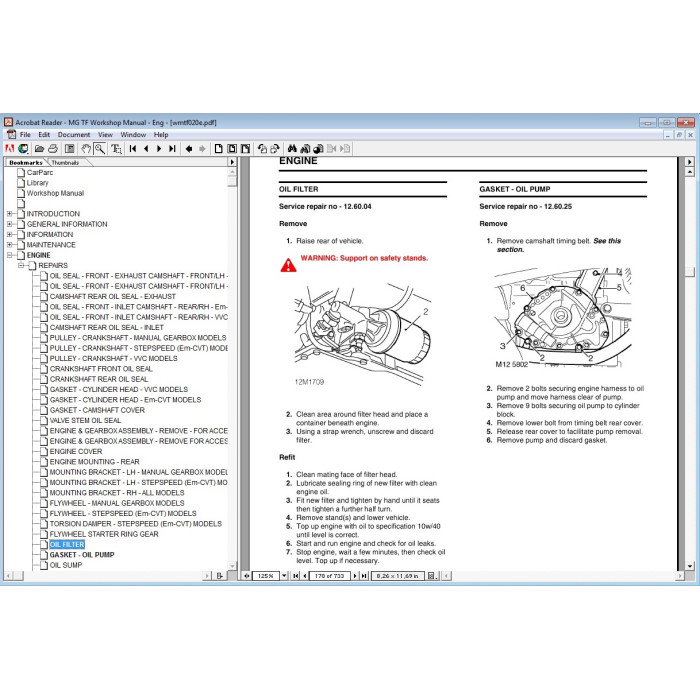Click the page size status field
Viewport: 700px width, 700px height.
click(x=397, y=576)
